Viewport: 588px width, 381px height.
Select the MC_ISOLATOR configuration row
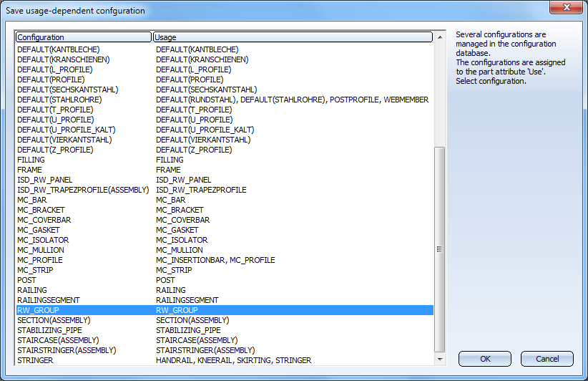[225, 240]
